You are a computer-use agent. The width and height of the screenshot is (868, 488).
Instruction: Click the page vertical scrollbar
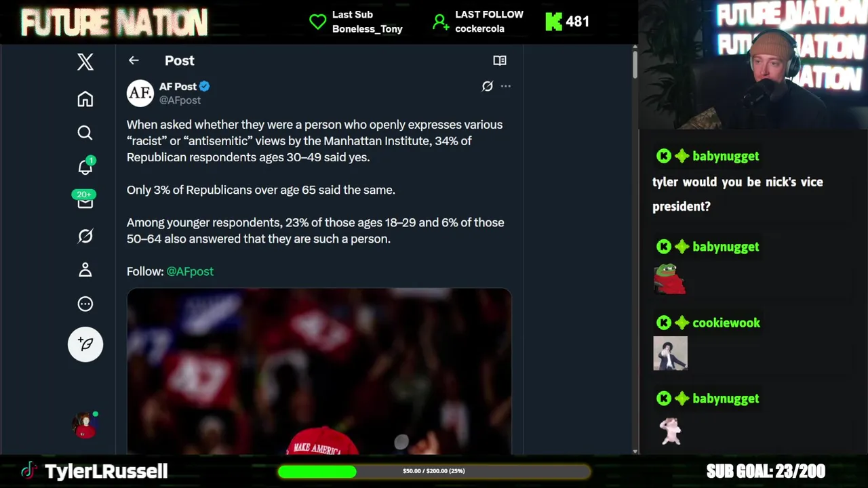(x=635, y=249)
